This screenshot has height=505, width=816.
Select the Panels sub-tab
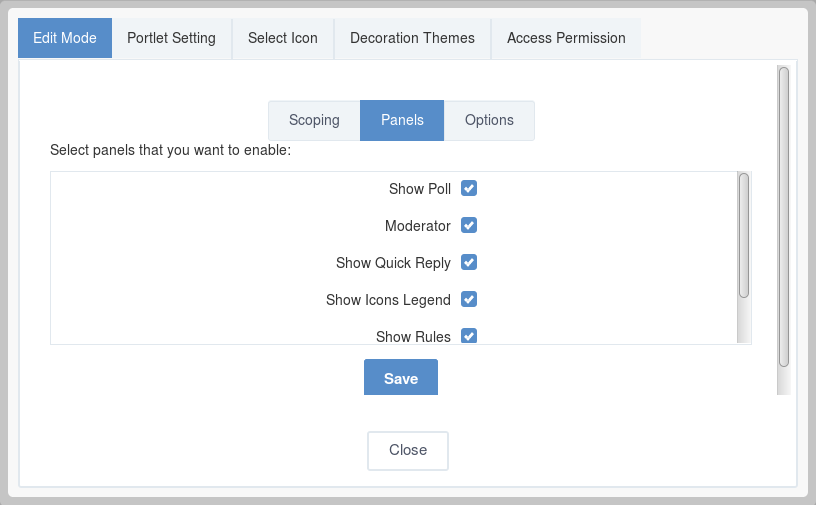click(402, 120)
